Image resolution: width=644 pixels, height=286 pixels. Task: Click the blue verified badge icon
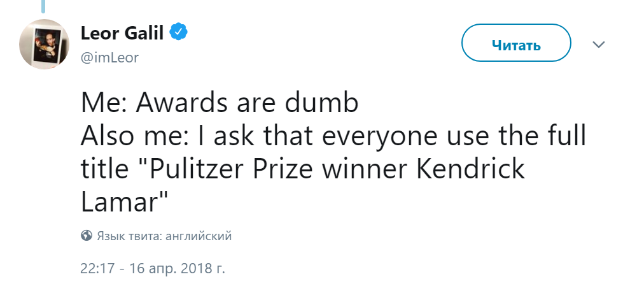pos(179,32)
